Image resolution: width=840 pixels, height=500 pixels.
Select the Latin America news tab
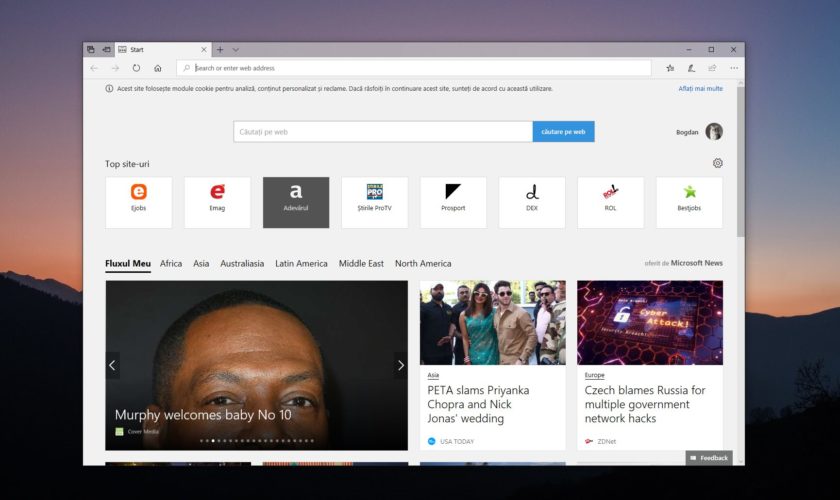pyautogui.click(x=301, y=264)
